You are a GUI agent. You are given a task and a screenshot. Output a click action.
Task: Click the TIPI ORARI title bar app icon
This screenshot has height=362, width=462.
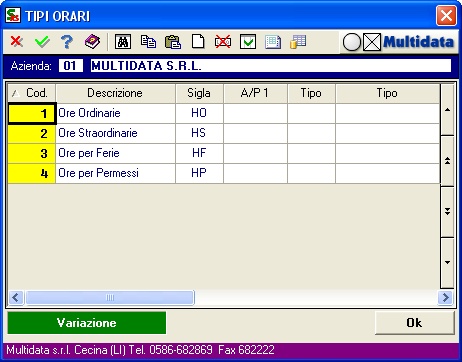[13, 15]
